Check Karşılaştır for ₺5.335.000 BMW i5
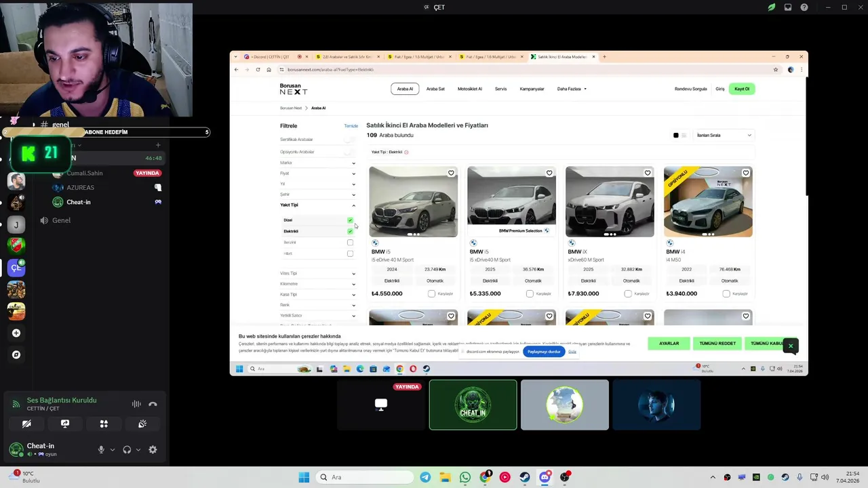 530,293
